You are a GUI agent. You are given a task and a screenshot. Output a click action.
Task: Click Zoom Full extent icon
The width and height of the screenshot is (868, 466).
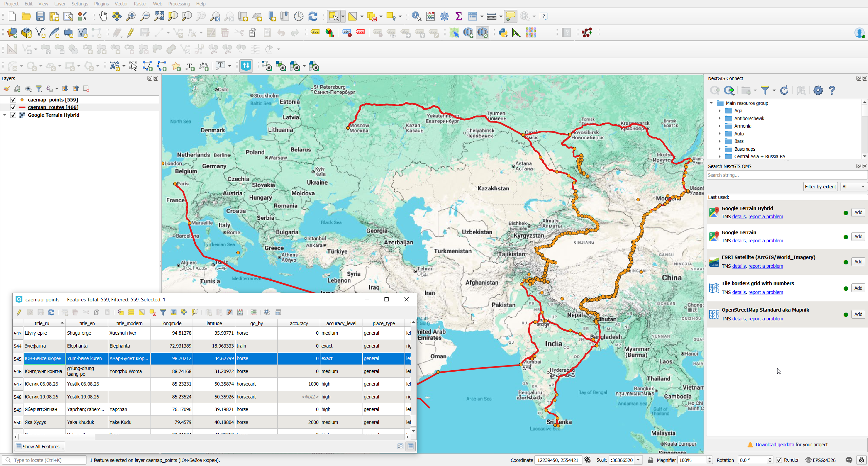pyautogui.click(x=159, y=16)
